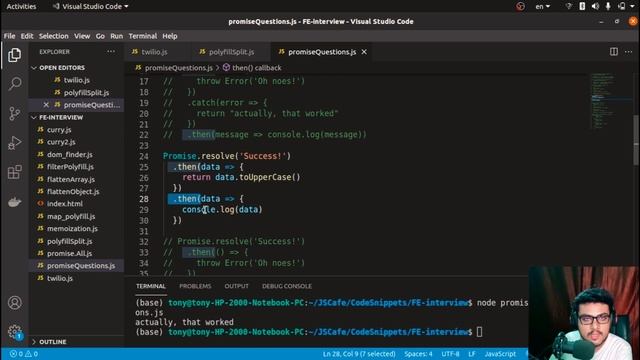Open Activities overview
This screenshot has width=640, height=360.
[21, 6]
